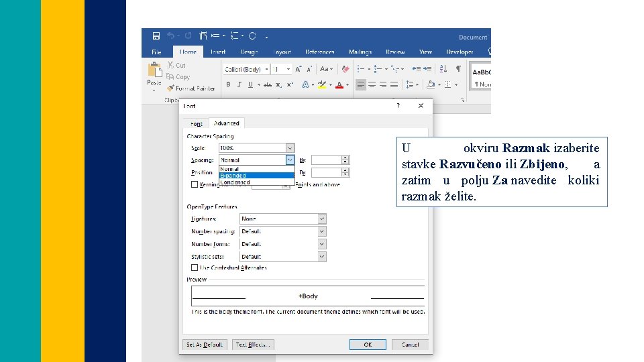The height and width of the screenshot is (362, 644).
Task: Click the Redo icon in quick access toolbar
Action: pyautogui.click(x=188, y=36)
